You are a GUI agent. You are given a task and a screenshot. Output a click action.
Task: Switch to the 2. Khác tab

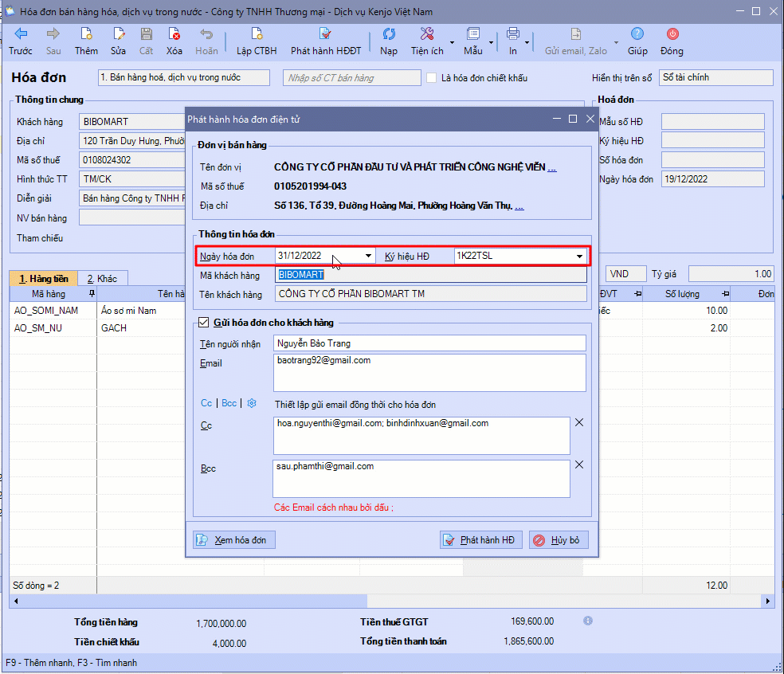point(102,278)
